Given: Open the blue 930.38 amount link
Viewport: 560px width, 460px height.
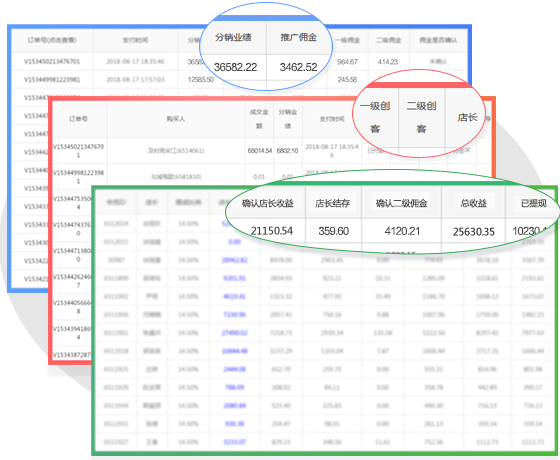Looking at the screenshot, I should (x=234, y=424).
